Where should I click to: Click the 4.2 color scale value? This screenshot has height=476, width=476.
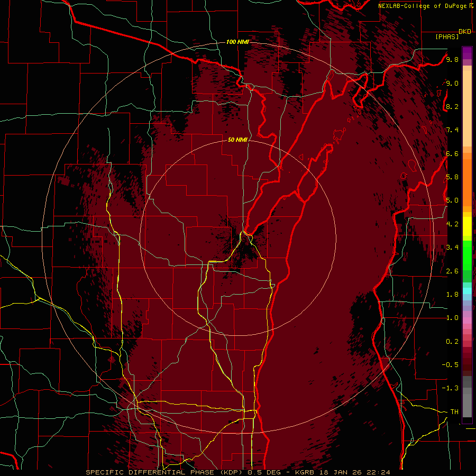click(452, 224)
